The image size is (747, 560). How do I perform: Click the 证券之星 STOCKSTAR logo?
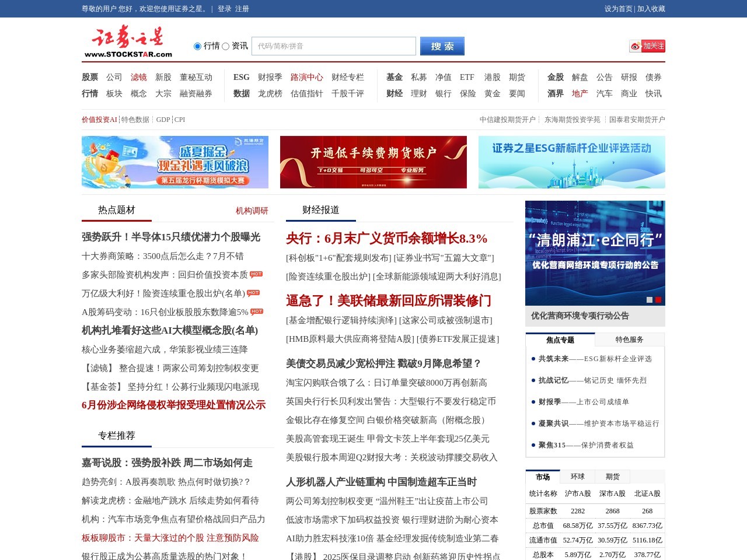(x=127, y=40)
